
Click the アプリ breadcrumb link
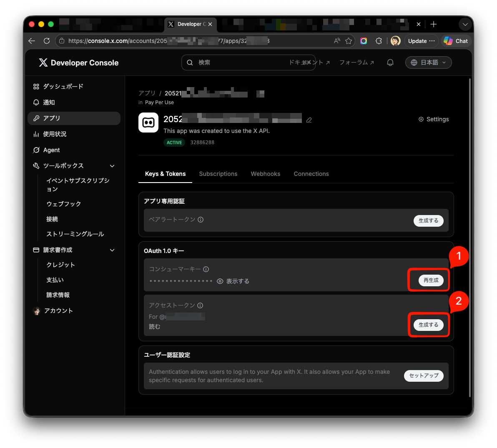pos(147,93)
